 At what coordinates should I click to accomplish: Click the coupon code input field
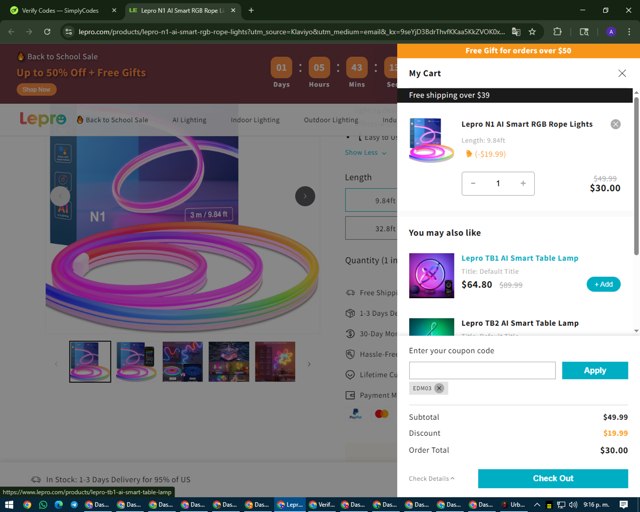click(482, 370)
